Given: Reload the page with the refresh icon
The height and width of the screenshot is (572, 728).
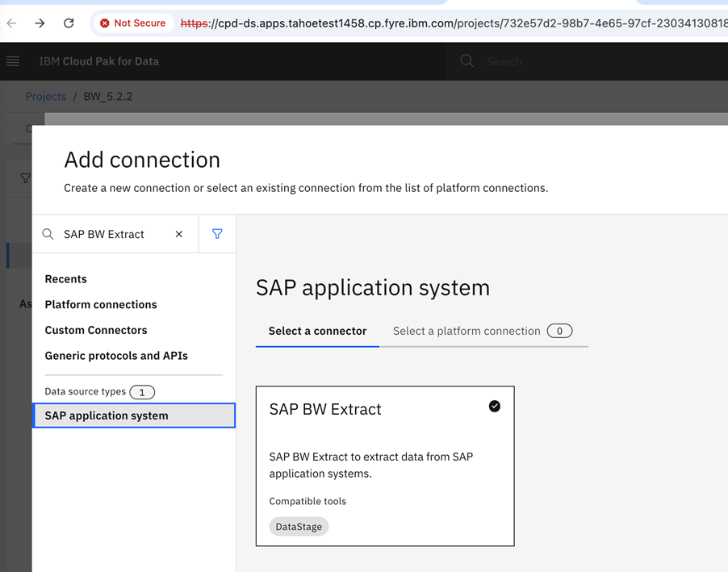Looking at the screenshot, I should 69,23.
